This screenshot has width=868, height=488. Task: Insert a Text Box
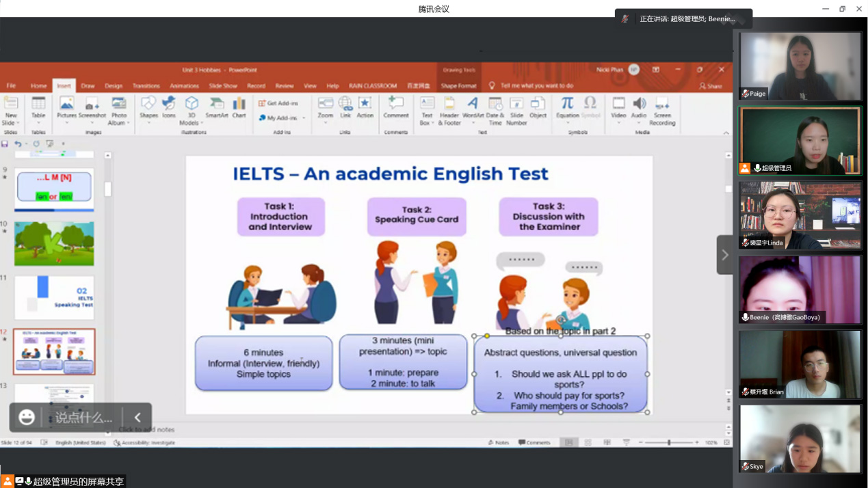[427, 111]
